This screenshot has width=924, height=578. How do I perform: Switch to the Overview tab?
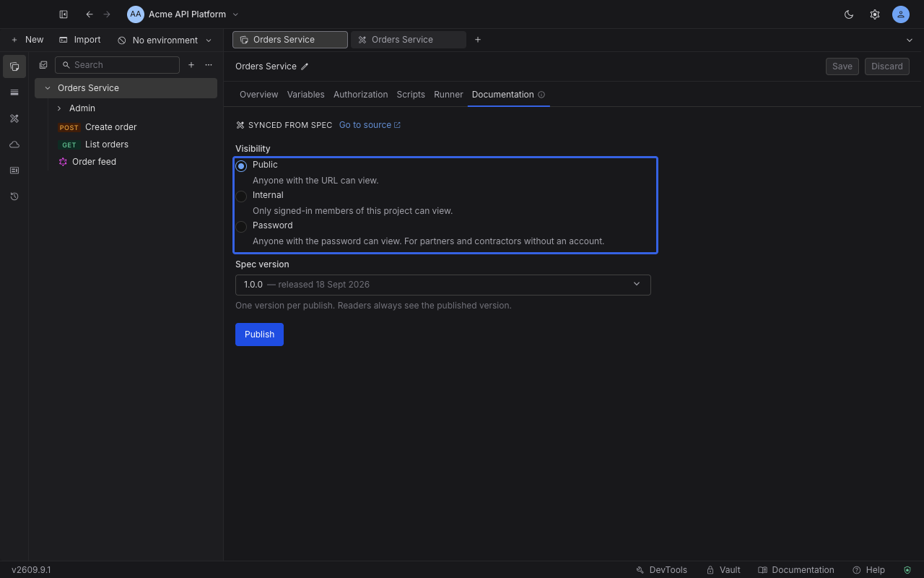(x=258, y=95)
